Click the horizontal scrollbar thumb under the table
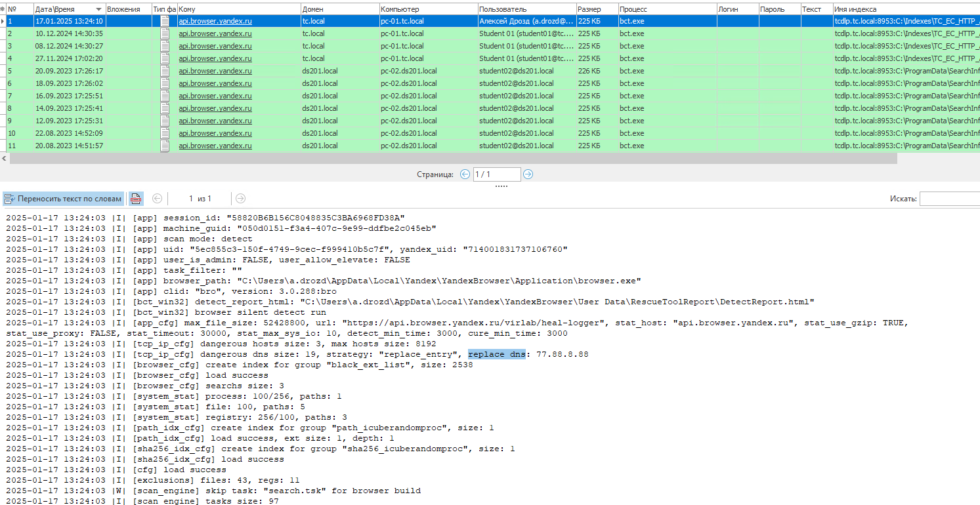Screen dimensions: 980x505 click(x=454, y=159)
